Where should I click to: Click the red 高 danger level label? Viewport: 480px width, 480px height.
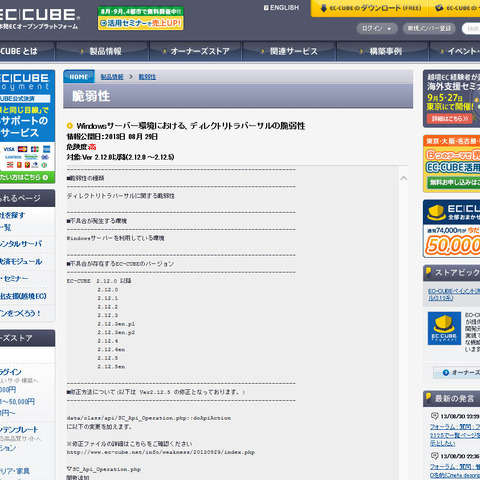coord(92,147)
